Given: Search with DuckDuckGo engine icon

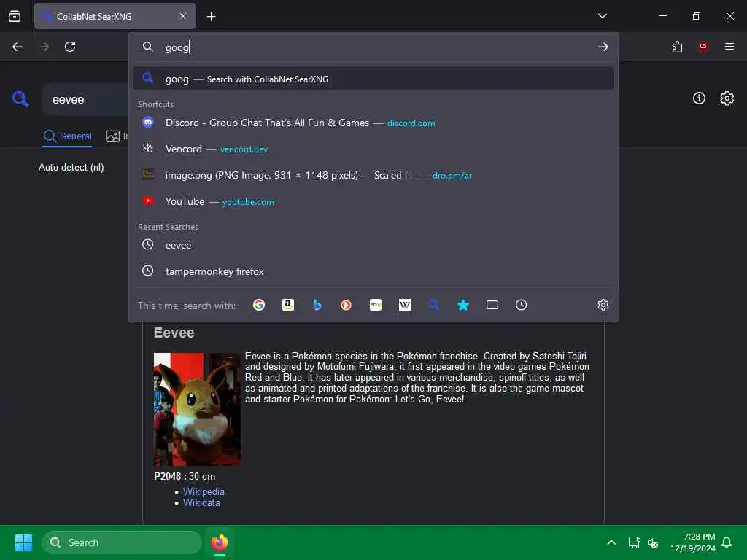Looking at the screenshot, I should [x=347, y=305].
